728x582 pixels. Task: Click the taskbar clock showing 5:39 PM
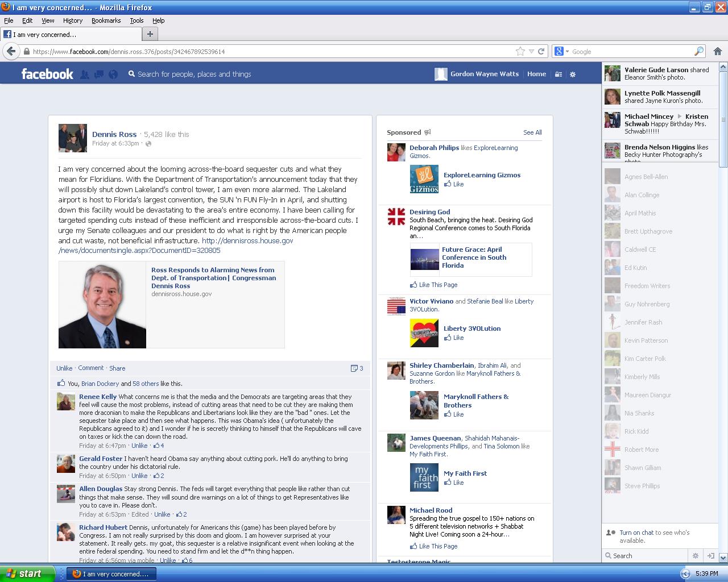(706, 574)
